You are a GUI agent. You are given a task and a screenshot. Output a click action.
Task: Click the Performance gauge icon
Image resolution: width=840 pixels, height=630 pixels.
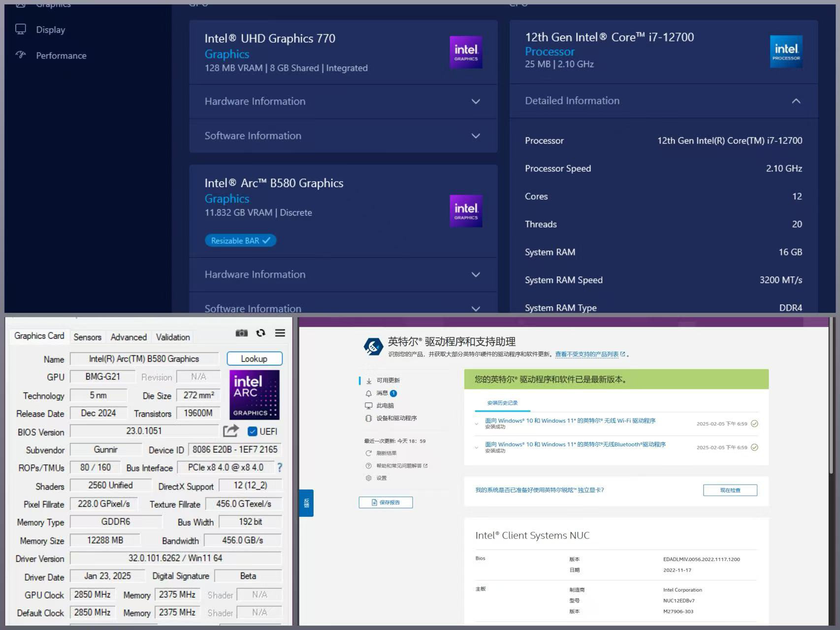21,55
